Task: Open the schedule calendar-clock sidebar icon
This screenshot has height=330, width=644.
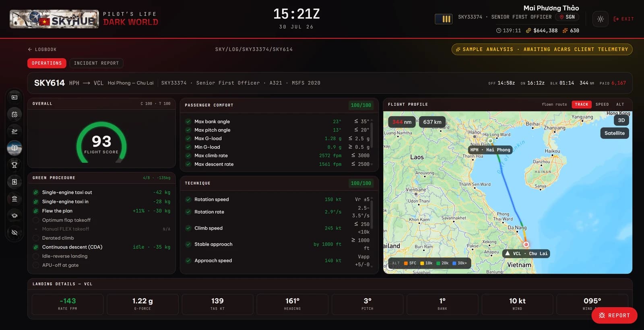Action: [14, 114]
